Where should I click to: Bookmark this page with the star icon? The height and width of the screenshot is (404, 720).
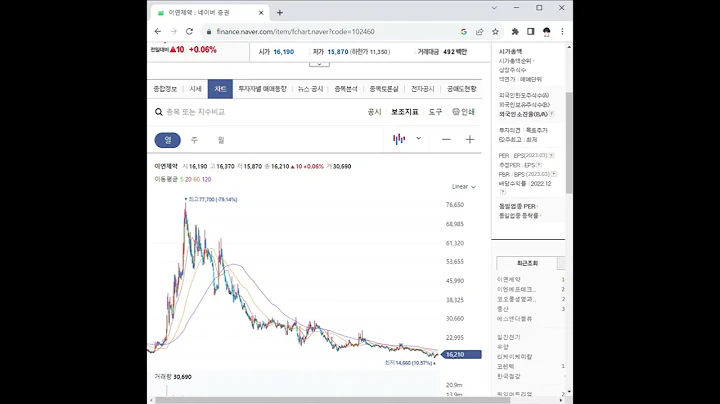coord(495,32)
